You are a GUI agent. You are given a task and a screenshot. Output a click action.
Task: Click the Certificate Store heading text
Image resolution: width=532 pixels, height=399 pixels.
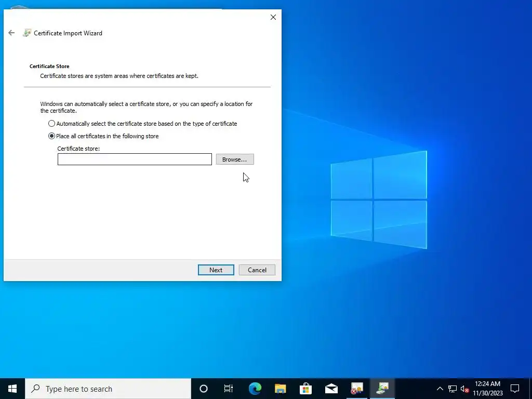point(49,66)
